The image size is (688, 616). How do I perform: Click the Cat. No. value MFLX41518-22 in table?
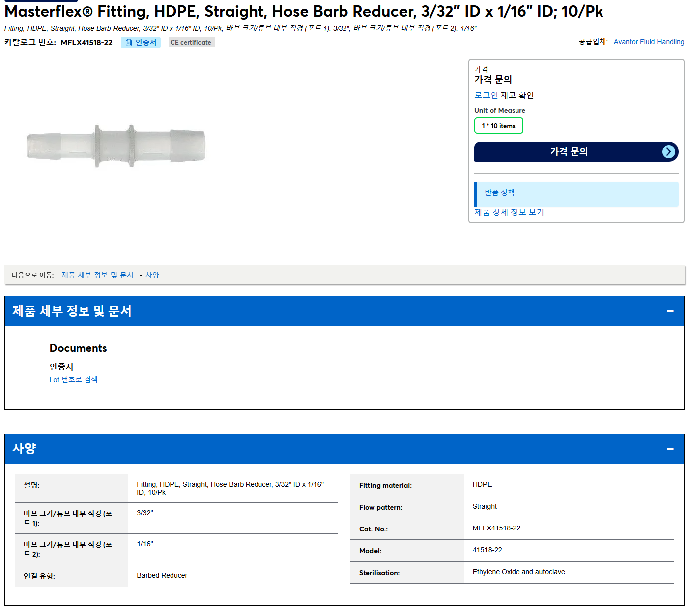coord(496,528)
